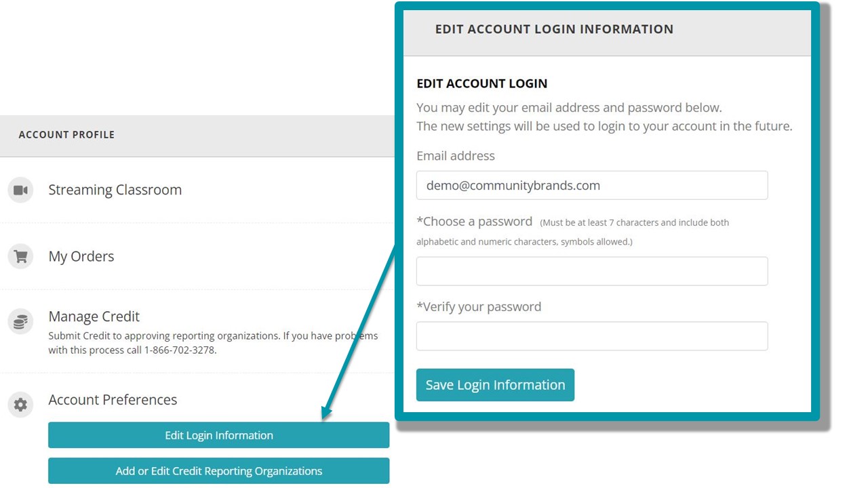
Task: Open the My Orders section
Action: (81, 256)
